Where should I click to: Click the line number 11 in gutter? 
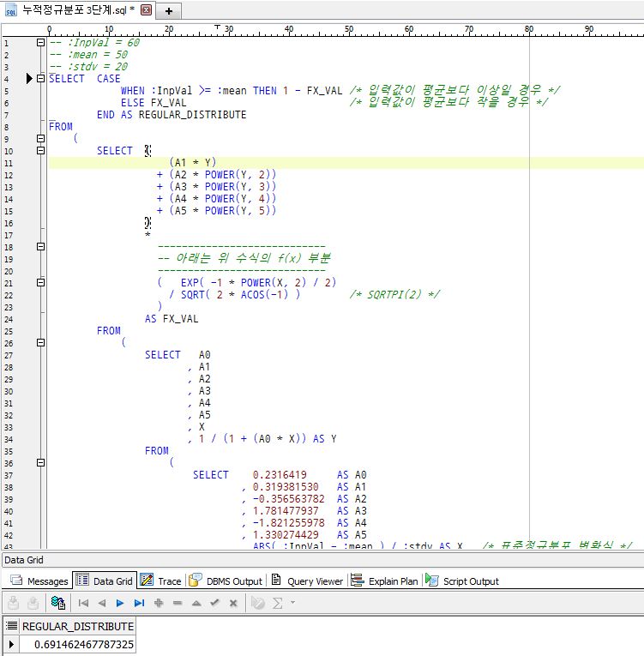[9, 163]
